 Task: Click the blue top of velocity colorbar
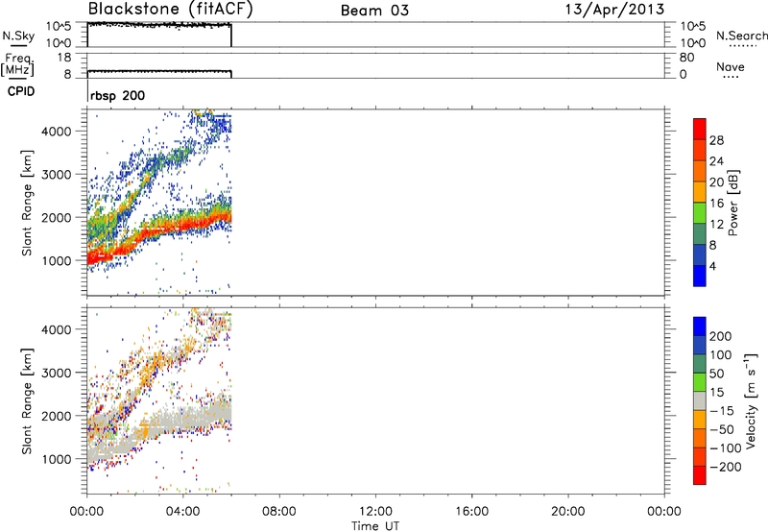tap(700, 326)
